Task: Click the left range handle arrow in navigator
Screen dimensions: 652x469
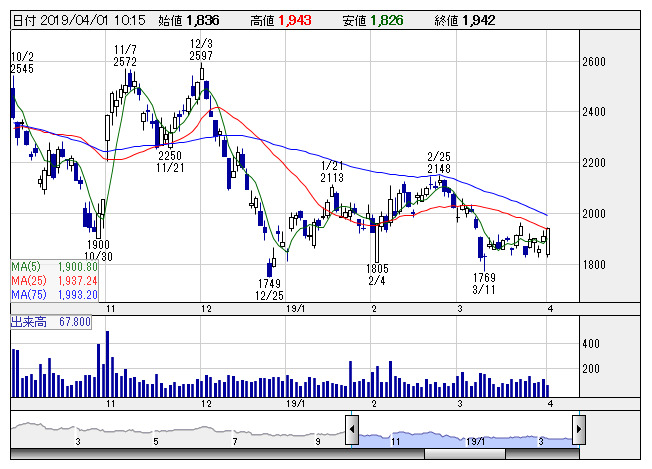Action: (352, 430)
